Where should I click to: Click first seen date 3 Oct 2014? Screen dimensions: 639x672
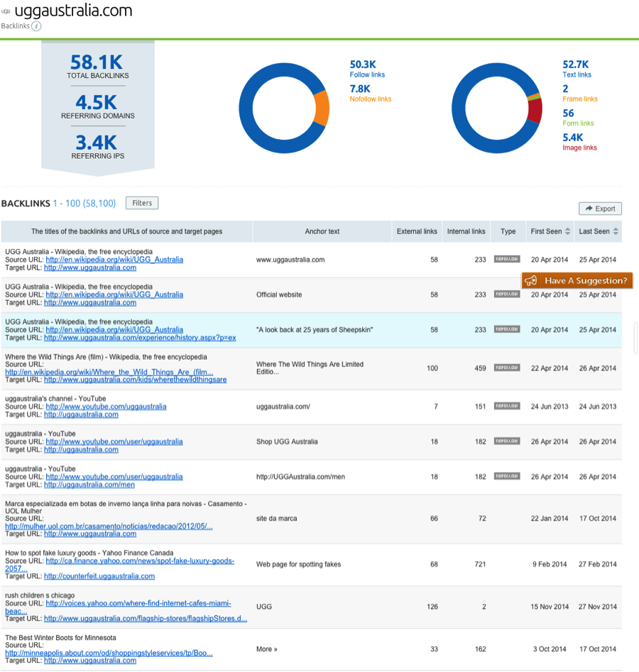(x=550, y=649)
